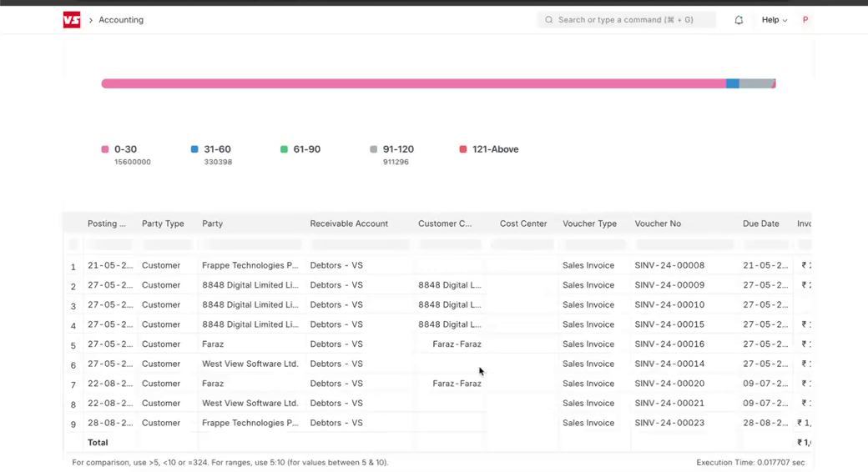Click Sales Invoice type in row 2
Viewport: 868px width, 472px height.
pyautogui.click(x=588, y=285)
